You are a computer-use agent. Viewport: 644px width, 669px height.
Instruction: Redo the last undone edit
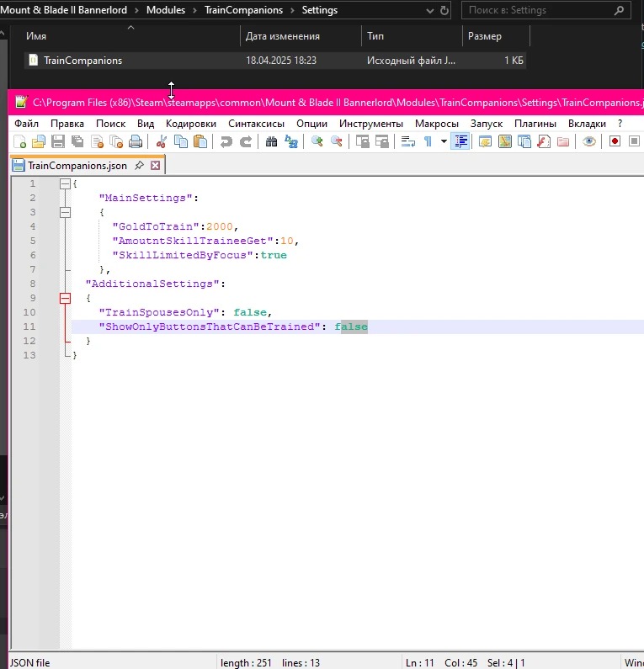pos(246,141)
